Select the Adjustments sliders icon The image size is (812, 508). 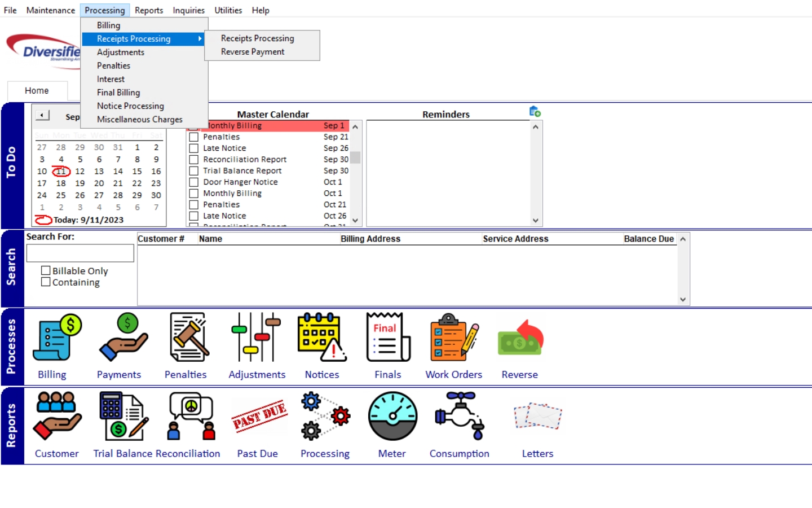[256, 338]
